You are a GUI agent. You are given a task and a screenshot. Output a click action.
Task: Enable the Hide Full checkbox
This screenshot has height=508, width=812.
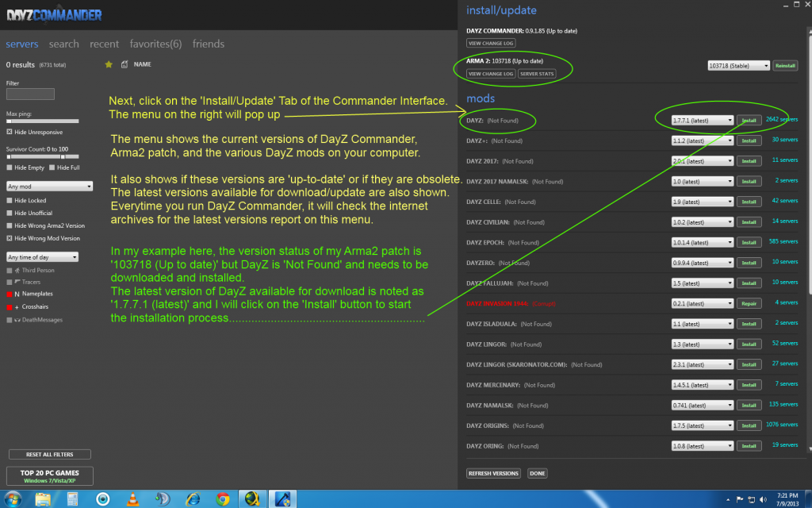52,167
